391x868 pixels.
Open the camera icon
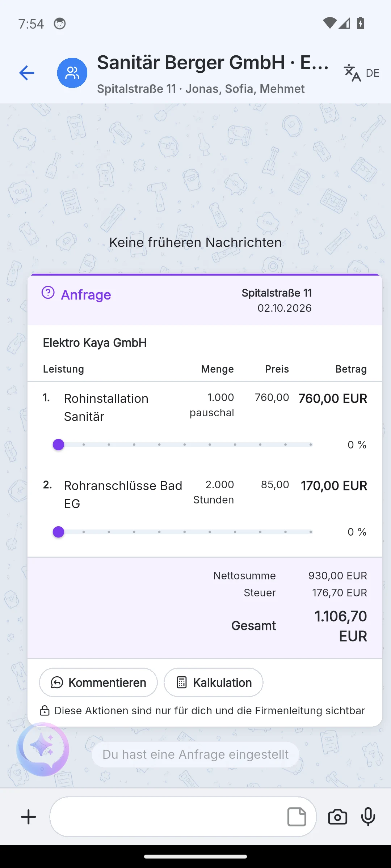[337, 817]
